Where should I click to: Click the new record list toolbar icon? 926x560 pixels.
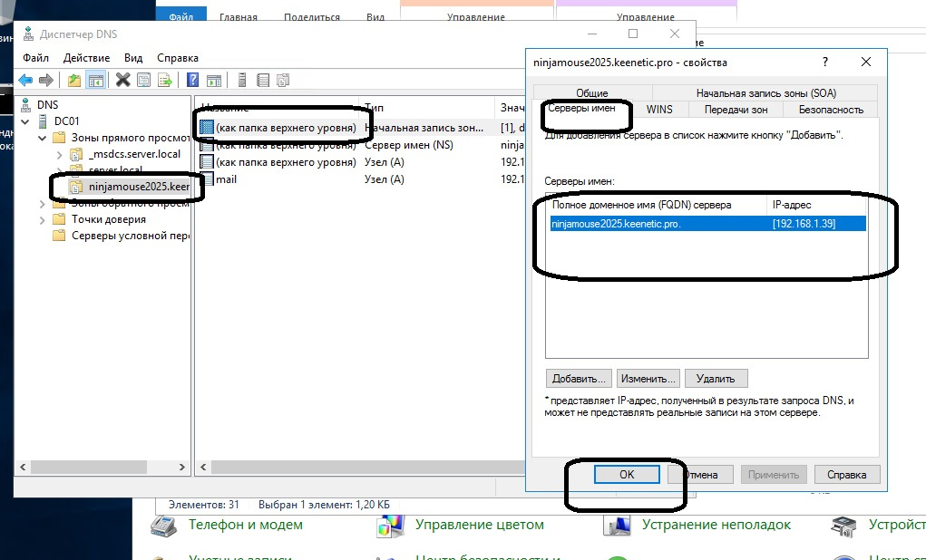[x=263, y=80]
